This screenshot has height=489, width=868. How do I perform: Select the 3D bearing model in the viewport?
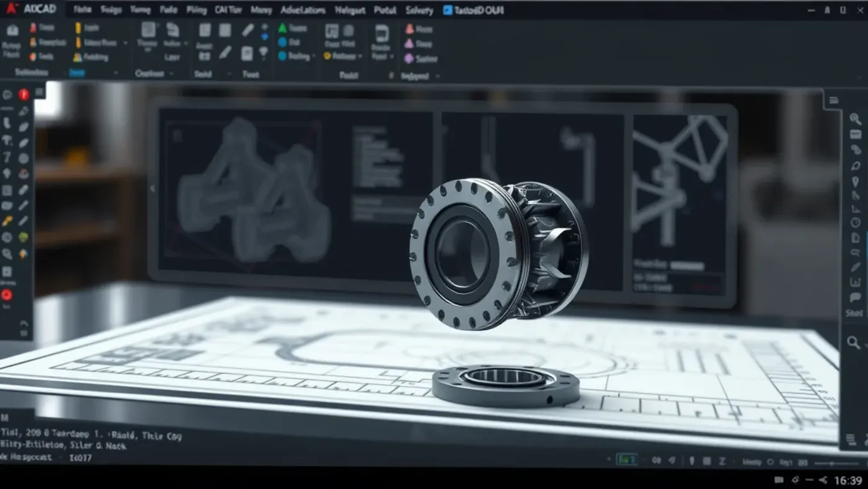[x=498, y=254]
